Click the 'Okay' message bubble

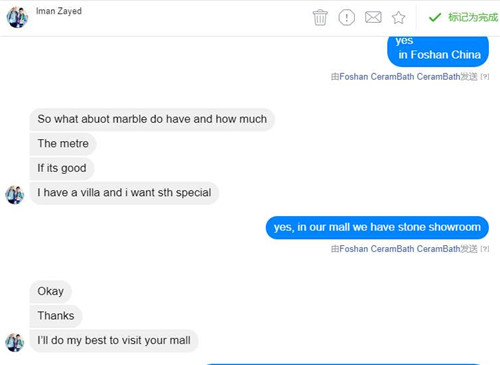(x=50, y=291)
